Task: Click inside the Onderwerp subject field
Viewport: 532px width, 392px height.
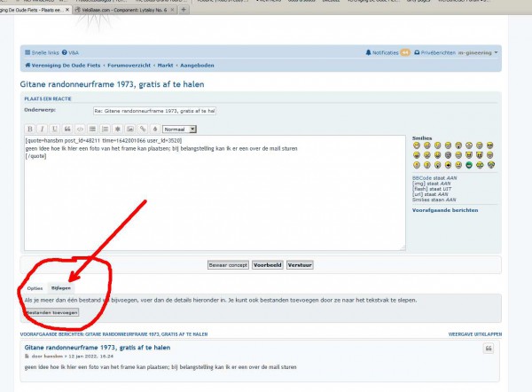Action: tap(154, 111)
